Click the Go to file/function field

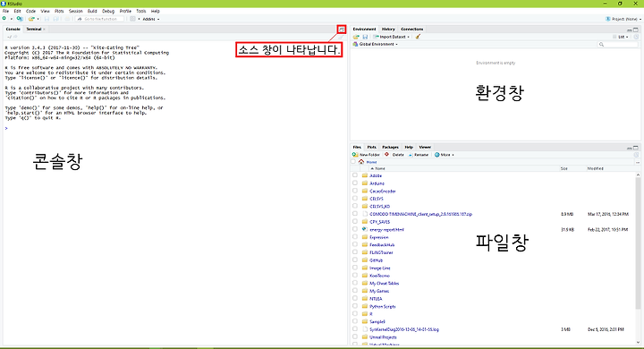pyautogui.click(x=100, y=19)
